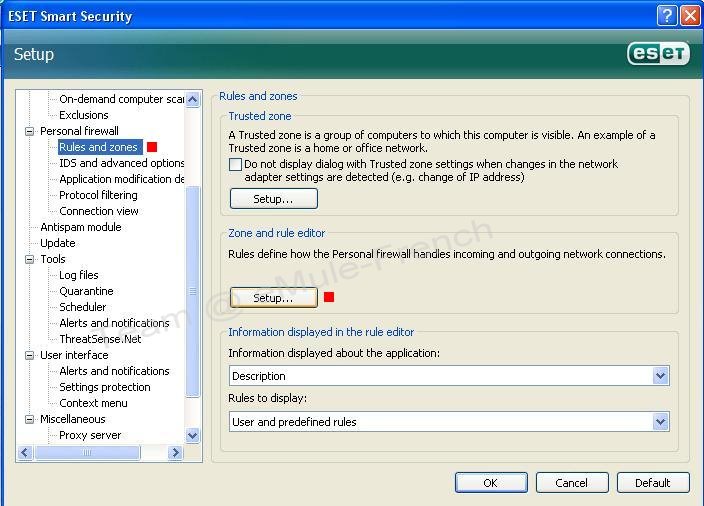Open Antispam module settings
The width and height of the screenshot is (704, 506).
pos(81,227)
